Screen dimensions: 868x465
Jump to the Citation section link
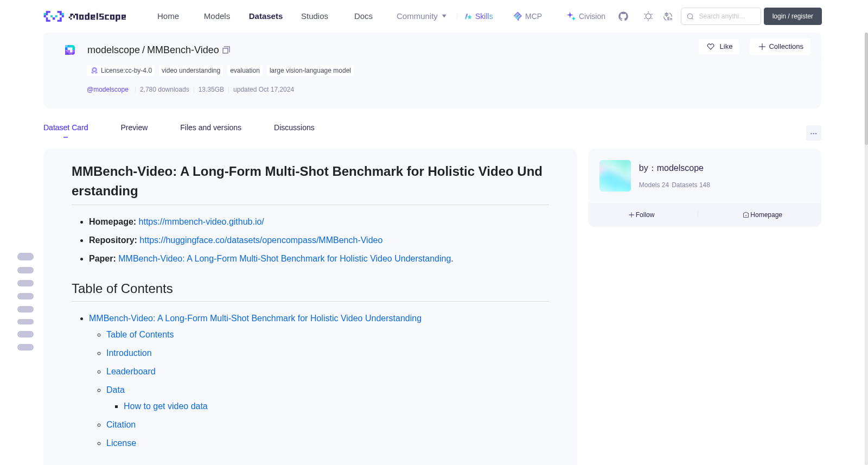click(x=121, y=424)
